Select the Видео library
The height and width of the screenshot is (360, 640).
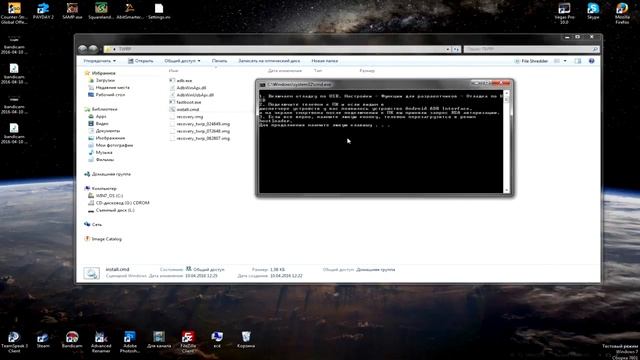coord(98,124)
